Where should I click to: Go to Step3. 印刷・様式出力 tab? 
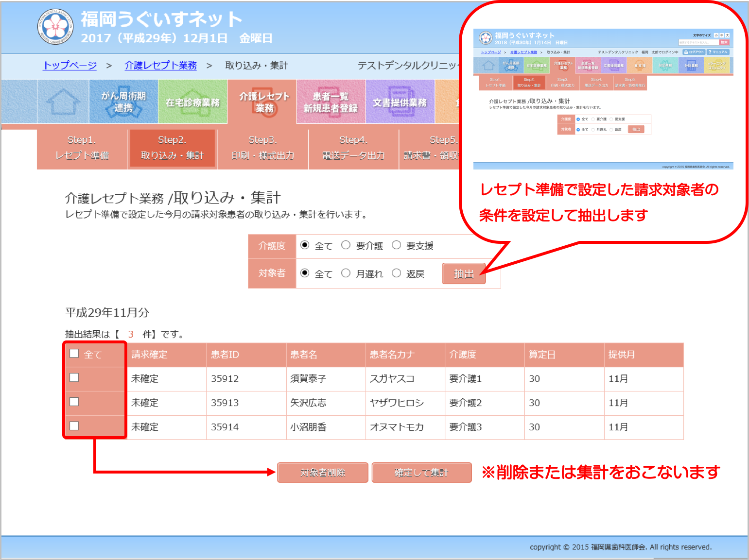tap(263, 148)
